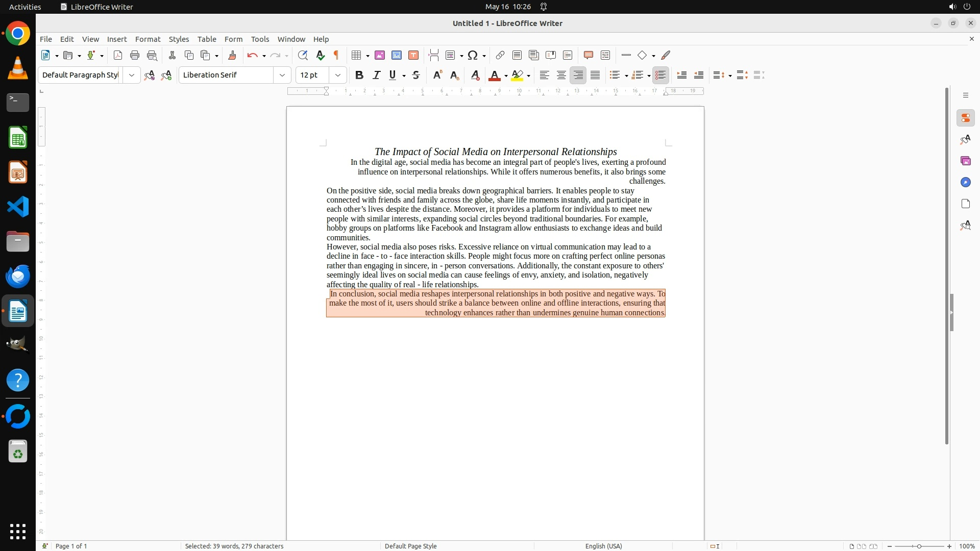The width and height of the screenshot is (980, 551).
Task: Click the Insert Image icon
Action: coord(380,55)
